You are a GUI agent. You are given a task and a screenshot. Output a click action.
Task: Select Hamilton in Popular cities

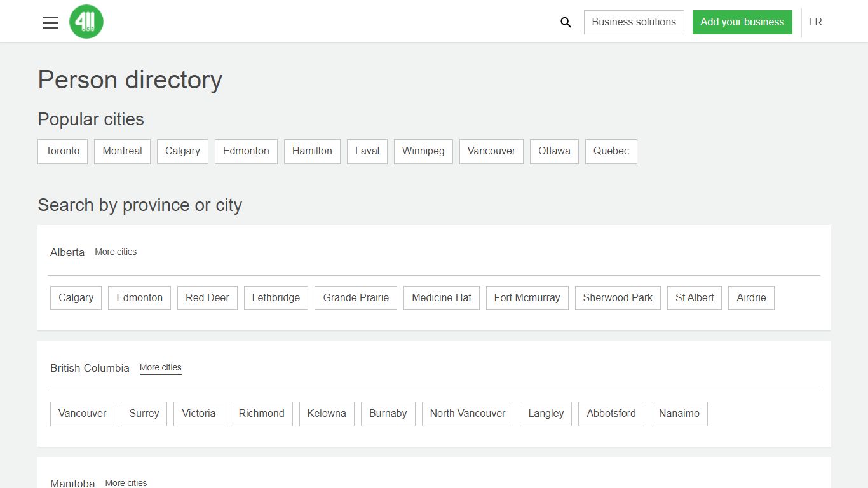tap(312, 151)
